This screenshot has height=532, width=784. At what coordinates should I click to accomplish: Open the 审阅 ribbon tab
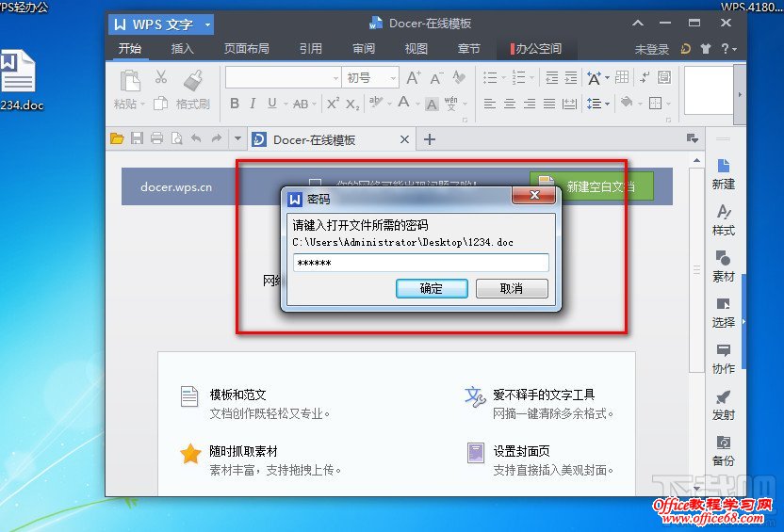[364, 48]
